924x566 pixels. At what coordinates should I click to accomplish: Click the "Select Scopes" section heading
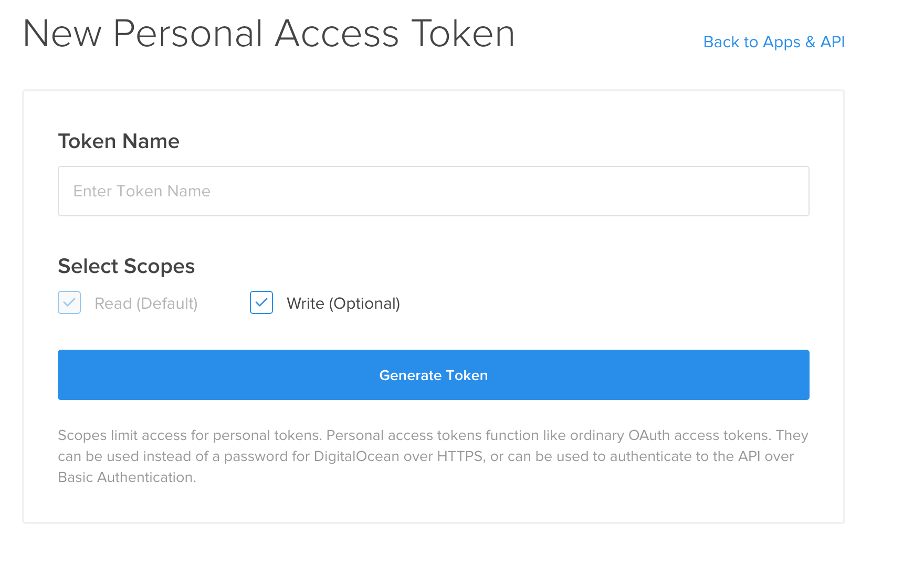click(126, 266)
